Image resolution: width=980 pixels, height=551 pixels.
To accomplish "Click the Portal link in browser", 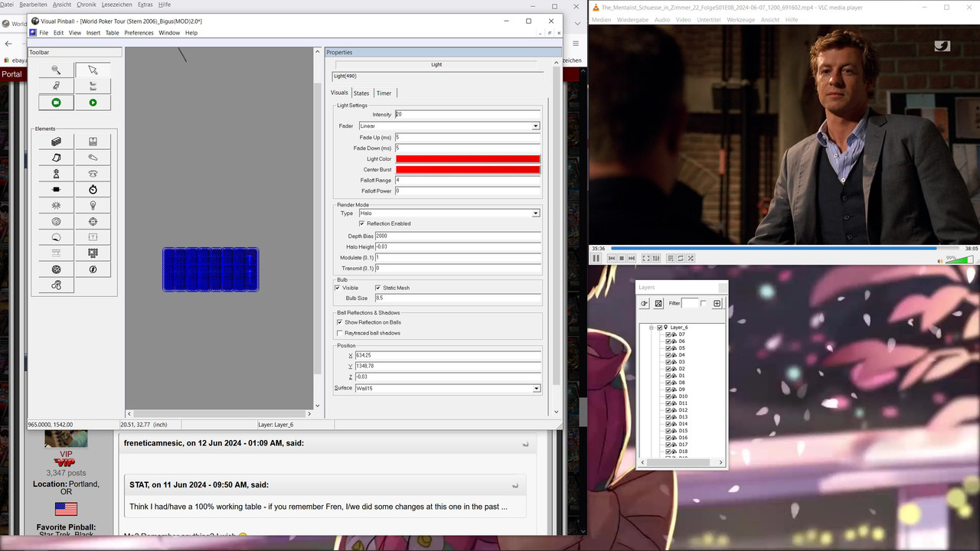I will point(11,74).
